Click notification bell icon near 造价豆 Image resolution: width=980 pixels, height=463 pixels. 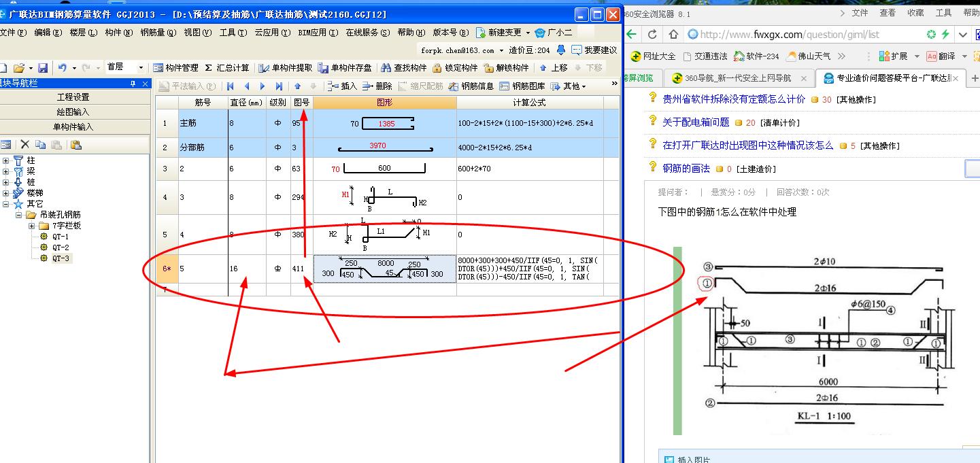coord(561,50)
